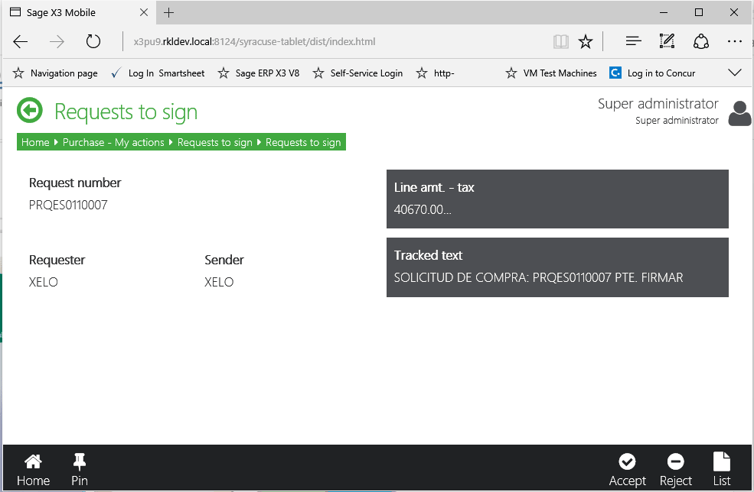Image resolution: width=754 pixels, height=492 pixels.
Task: Click request number PRQES0110007 value
Action: [x=68, y=205]
